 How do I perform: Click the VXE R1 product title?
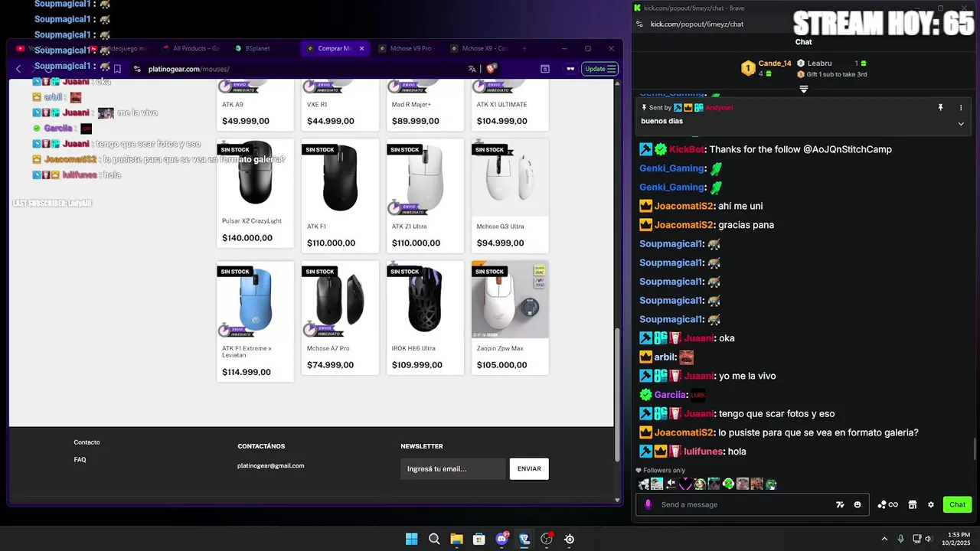[317, 104]
